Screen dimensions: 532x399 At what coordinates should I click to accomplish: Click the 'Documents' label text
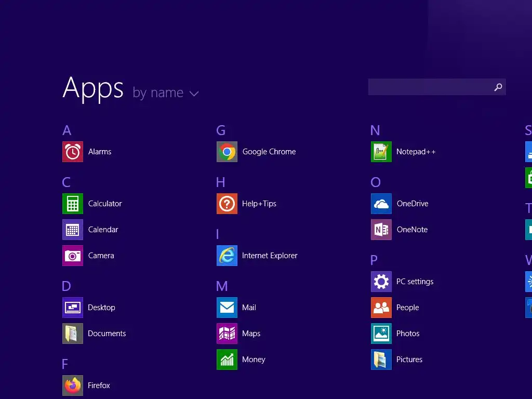click(107, 334)
